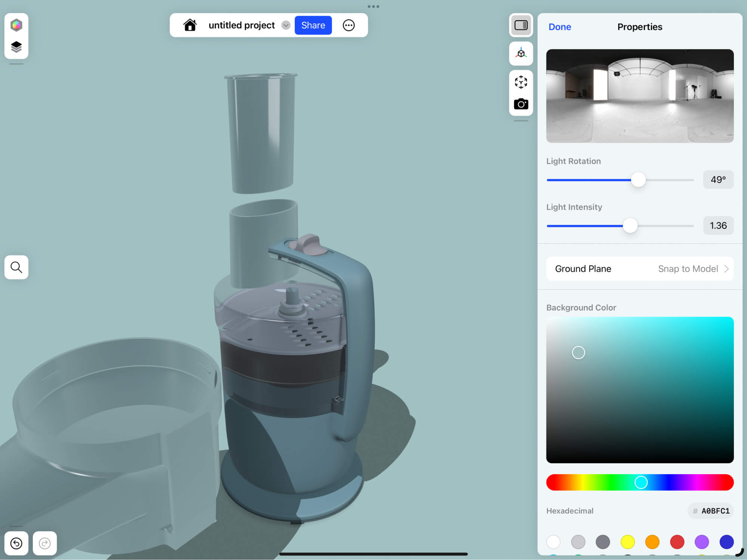Expand the untitled project name dropdown
This screenshot has height=560, width=747.
286,25
